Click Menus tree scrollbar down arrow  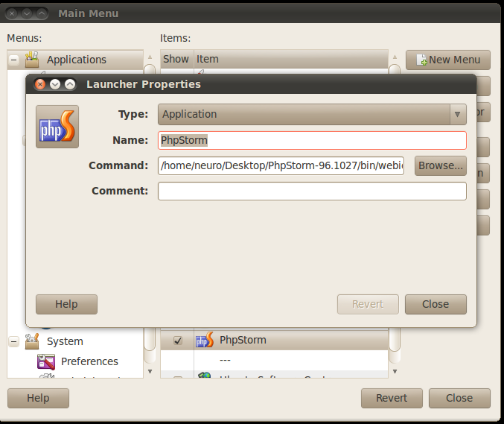coord(150,372)
